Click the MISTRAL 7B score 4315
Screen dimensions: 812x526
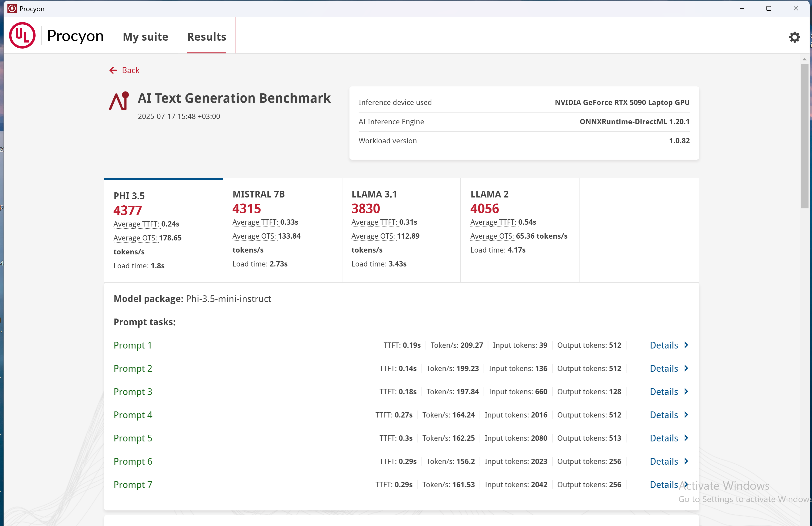click(247, 208)
